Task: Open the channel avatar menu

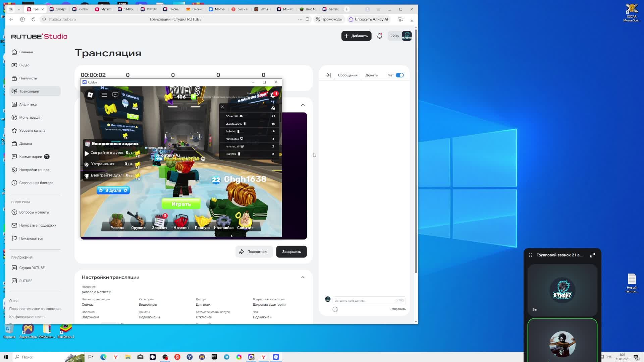Action: pos(407,36)
